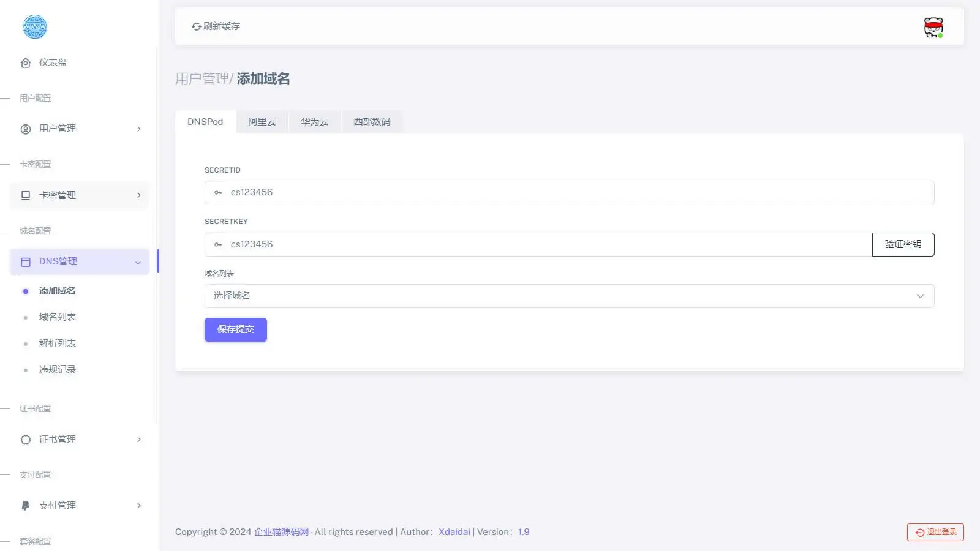
Task: Collapse the DNS管理 sidebar menu
Action: tap(137, 262)
